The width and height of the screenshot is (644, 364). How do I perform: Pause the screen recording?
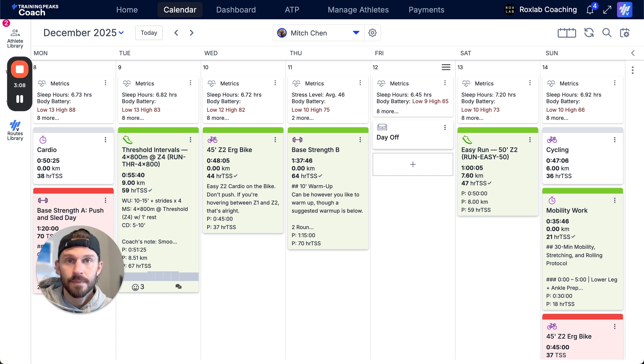[19, 99]
